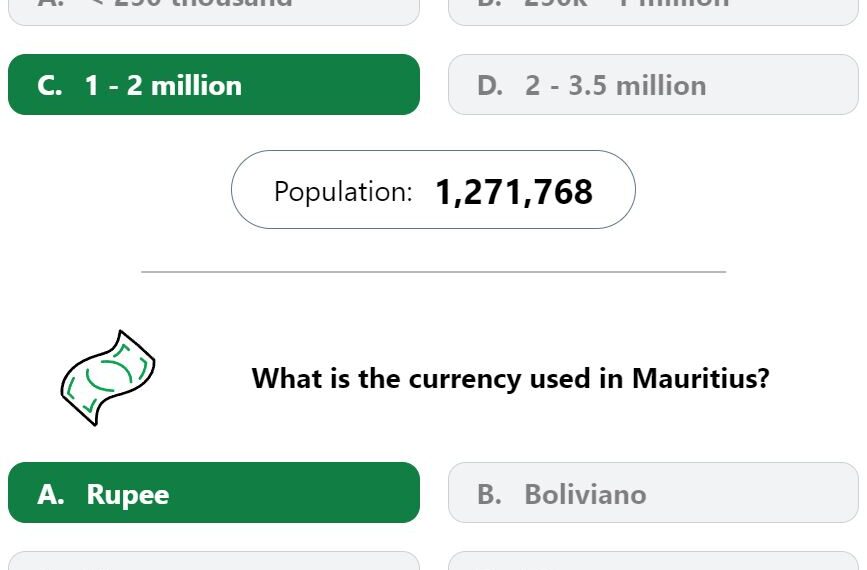Choose the cut-off 250k - 1 million option
The width and height of the screenshot is (867, 570).
click(653, 12)
